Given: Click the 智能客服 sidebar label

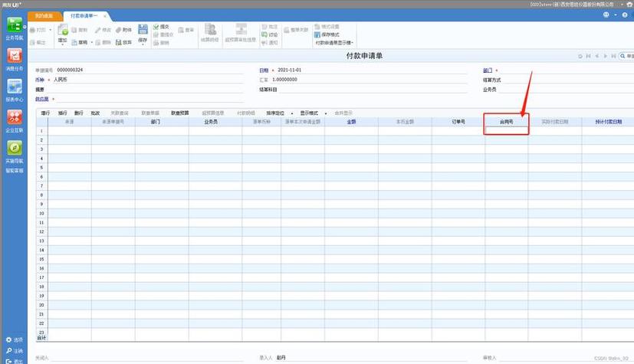Looking at the screenshot, I should (x=14, y=170).
